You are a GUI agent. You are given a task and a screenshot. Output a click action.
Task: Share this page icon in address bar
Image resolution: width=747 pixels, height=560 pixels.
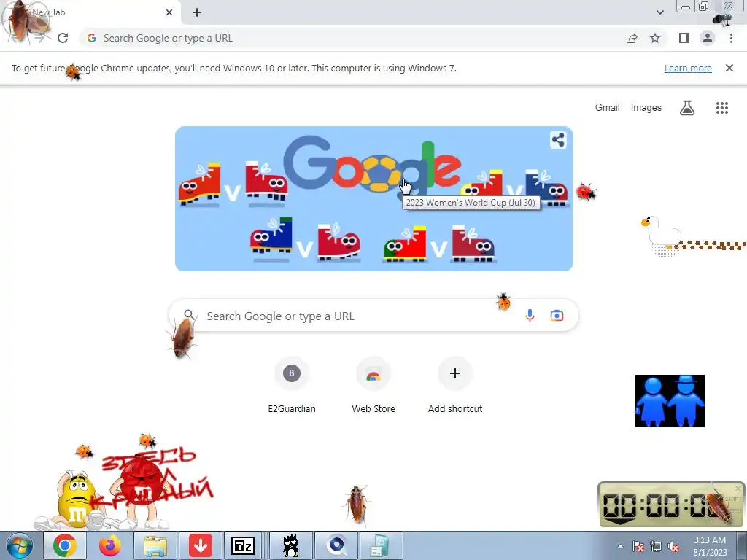coord(632,38)
